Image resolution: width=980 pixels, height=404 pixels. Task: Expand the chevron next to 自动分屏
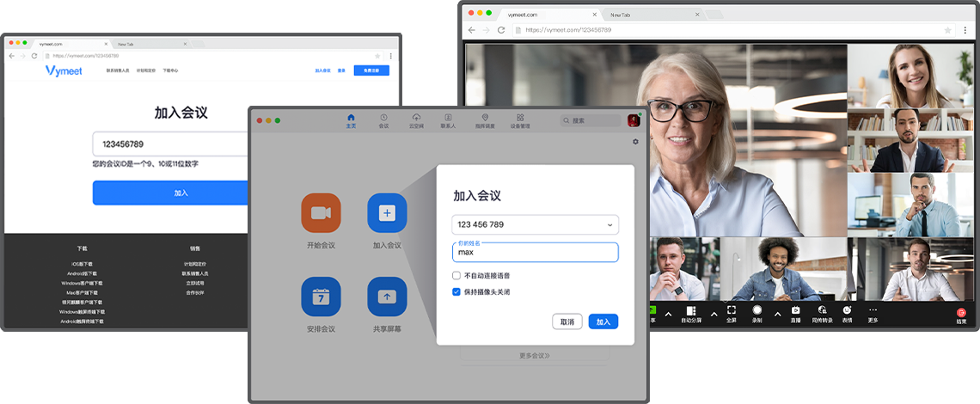coord(714,314)
